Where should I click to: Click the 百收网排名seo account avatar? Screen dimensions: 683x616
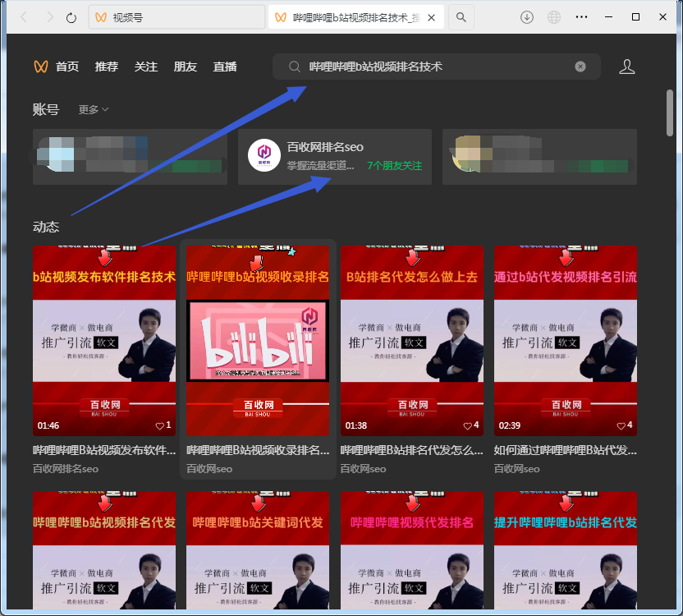264,155
